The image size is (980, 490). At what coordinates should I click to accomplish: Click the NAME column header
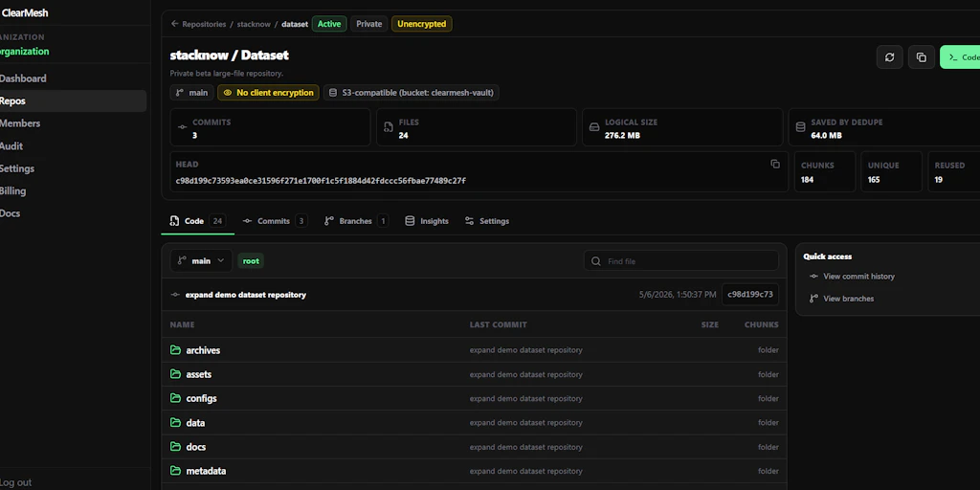pyautogui.click(x=182, y=324)
